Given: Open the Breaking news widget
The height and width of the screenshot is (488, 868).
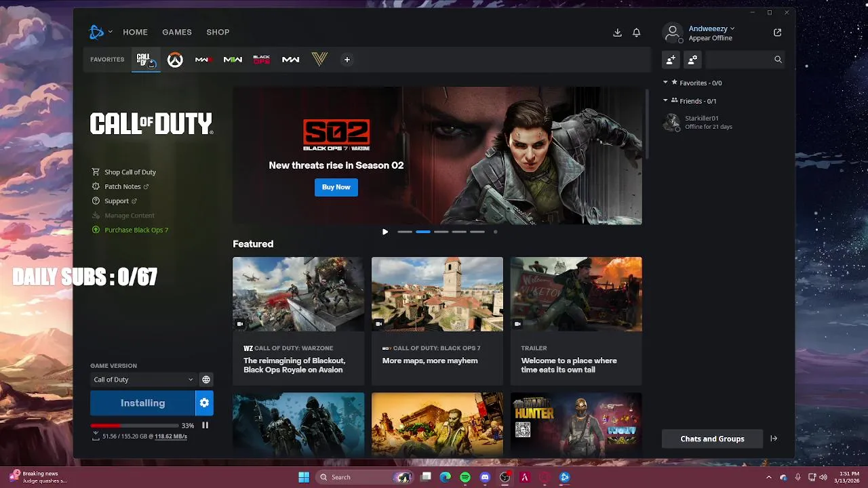Looking at the screenshot, I should (39, 477).
